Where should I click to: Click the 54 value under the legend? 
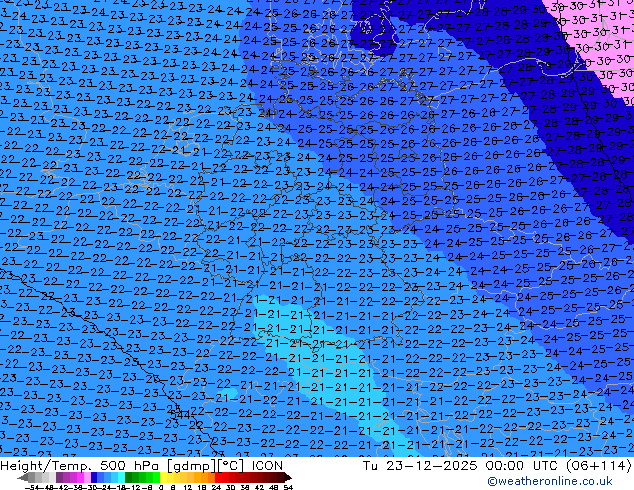(288, 487)
